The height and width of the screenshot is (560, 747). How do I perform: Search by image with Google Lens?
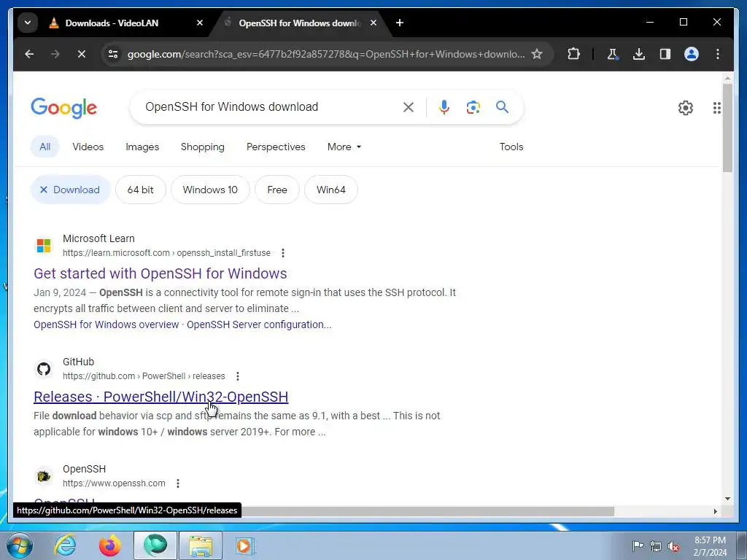pos(473,107)
